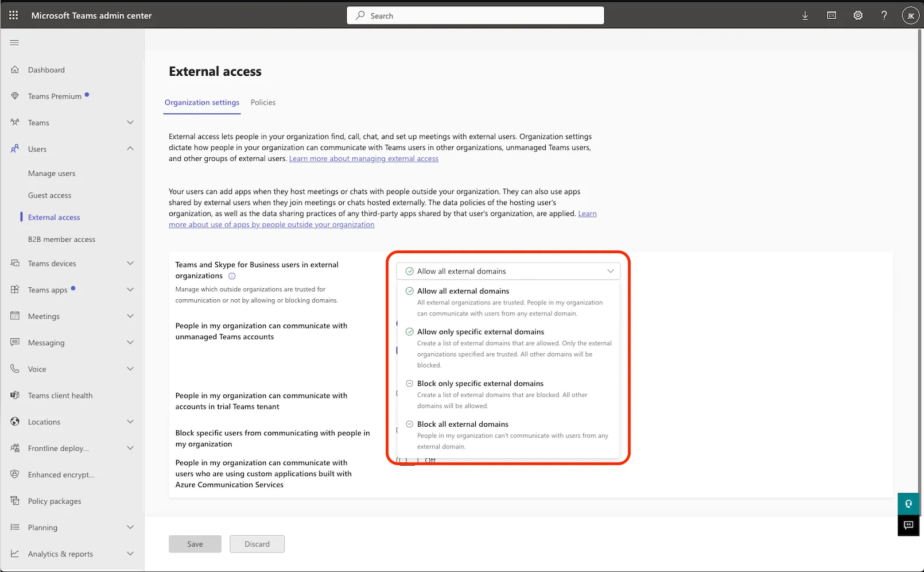The width and height of the screenshot is (924, 572).
Task: Select Allow all external domains option
Action: [508, 302]
